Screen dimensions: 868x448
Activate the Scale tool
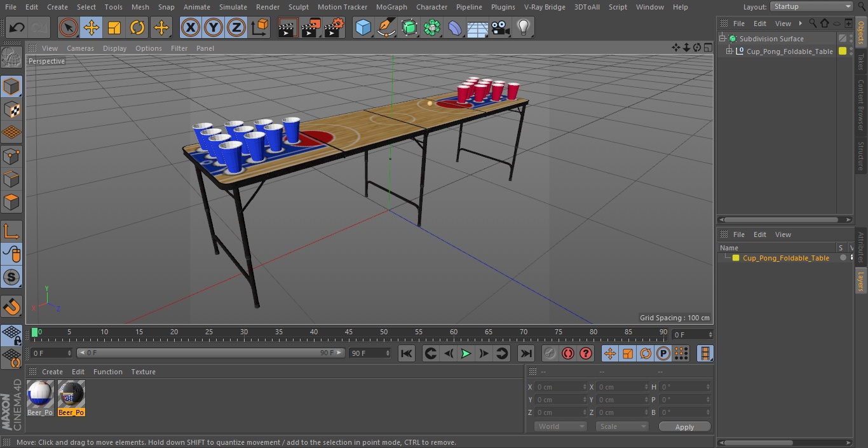pyautogui.click(x=114, y=28)
